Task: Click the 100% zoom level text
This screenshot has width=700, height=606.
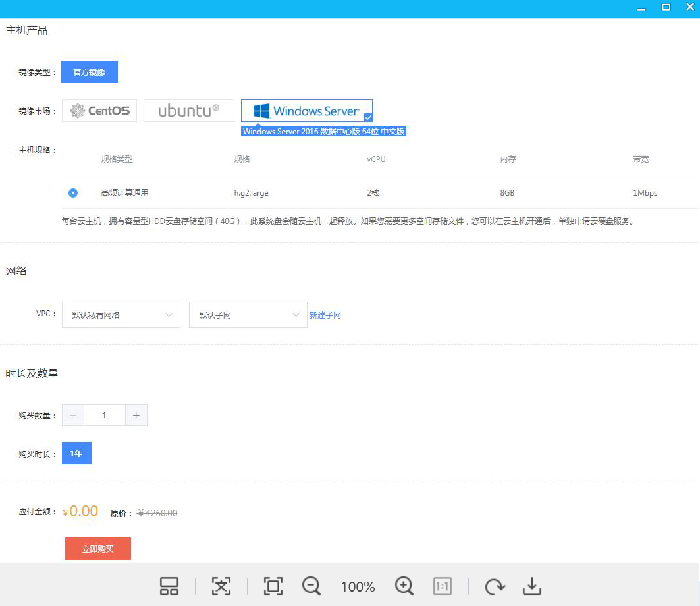Action: pyautogui.click(x=358, y=587)
